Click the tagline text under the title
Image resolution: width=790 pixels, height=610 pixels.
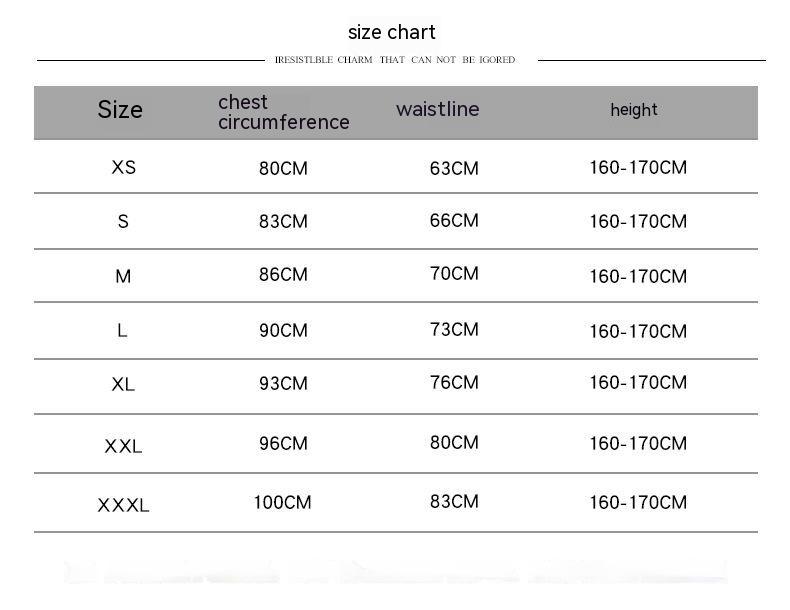[x=395, y=60]
